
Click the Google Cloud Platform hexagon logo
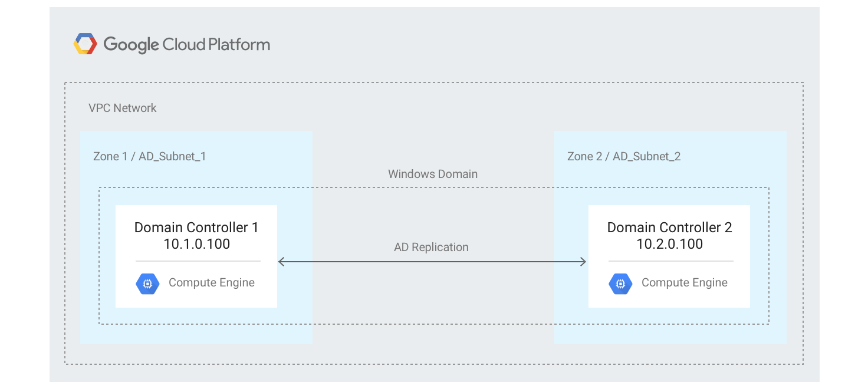click(85, 44)
